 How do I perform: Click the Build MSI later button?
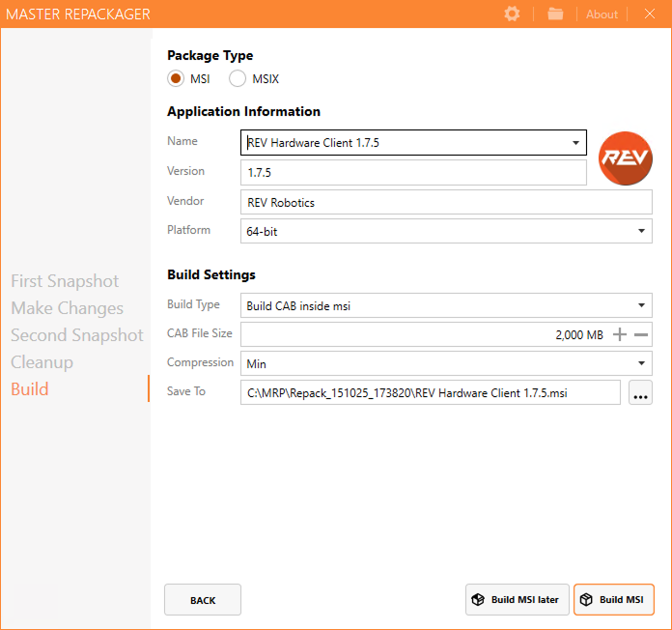tap(515, 599)
